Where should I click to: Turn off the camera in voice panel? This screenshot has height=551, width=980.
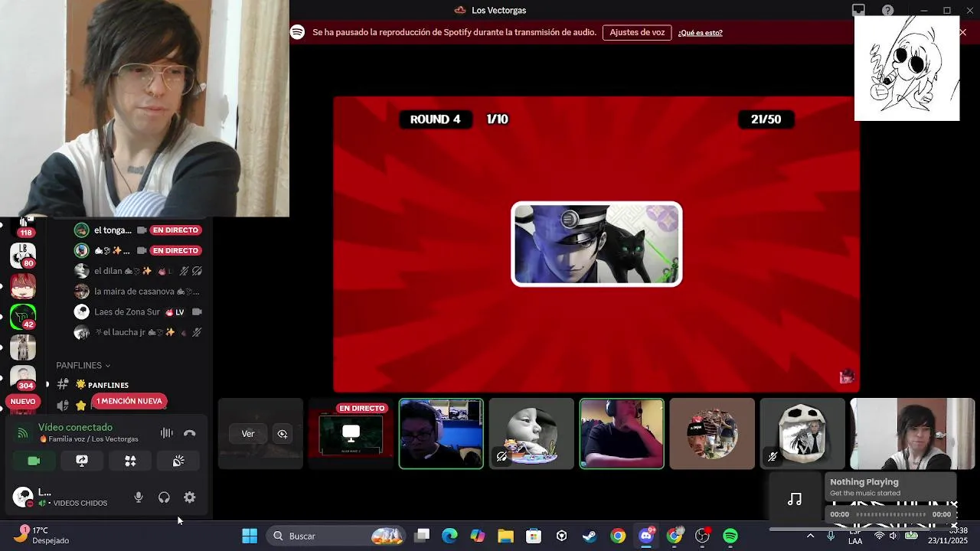[34, 461]
